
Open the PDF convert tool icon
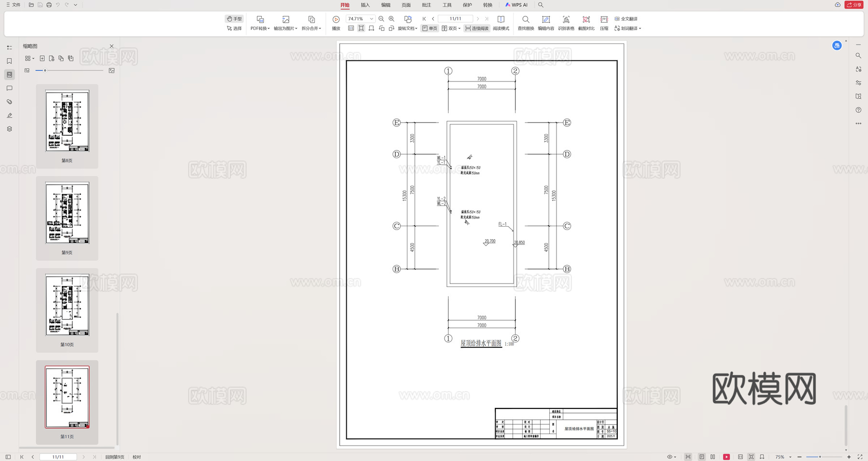260,19
